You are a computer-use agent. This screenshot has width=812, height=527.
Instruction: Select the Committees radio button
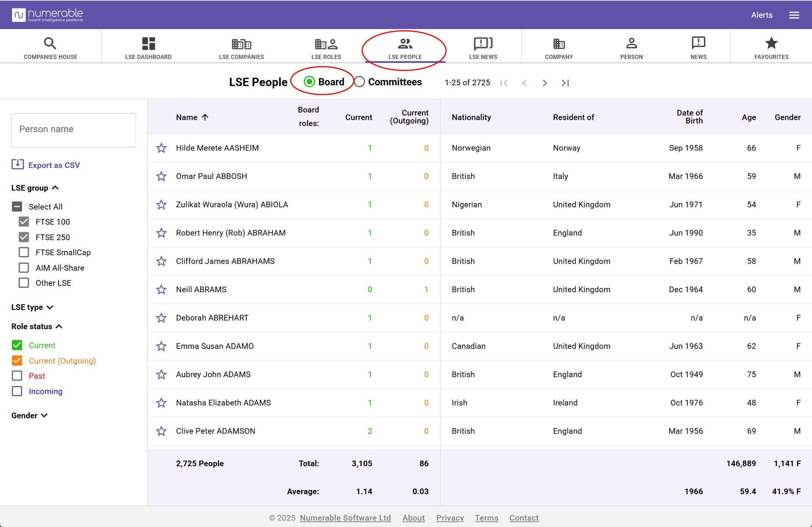pos(359,82)
